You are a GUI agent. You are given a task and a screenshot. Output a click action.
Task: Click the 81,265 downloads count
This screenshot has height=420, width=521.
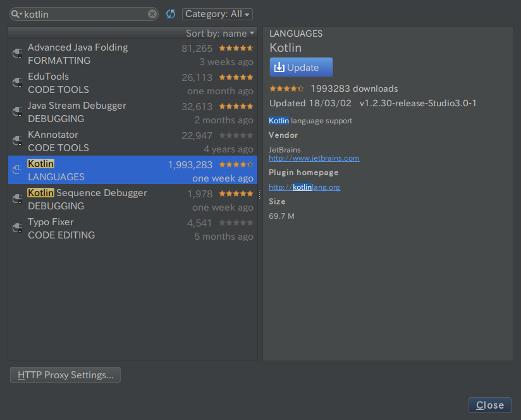tap(197, 49)
